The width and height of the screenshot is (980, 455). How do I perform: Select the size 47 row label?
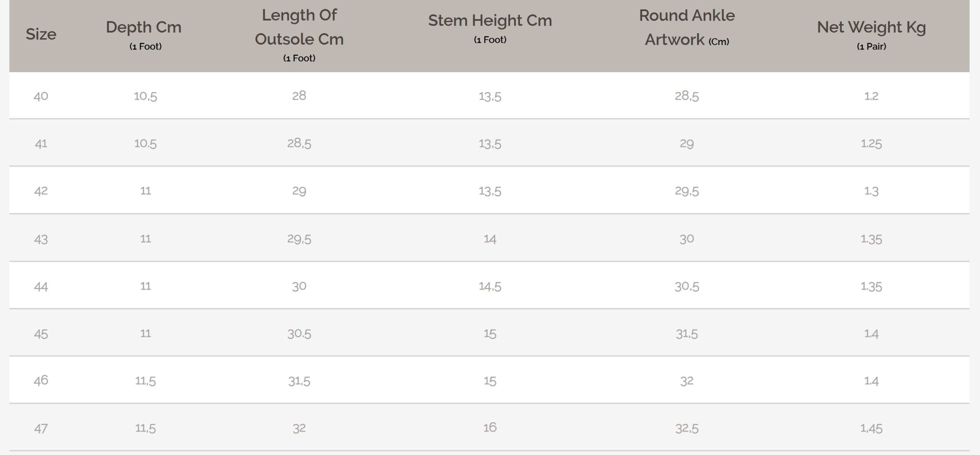(x=41, y=428)
